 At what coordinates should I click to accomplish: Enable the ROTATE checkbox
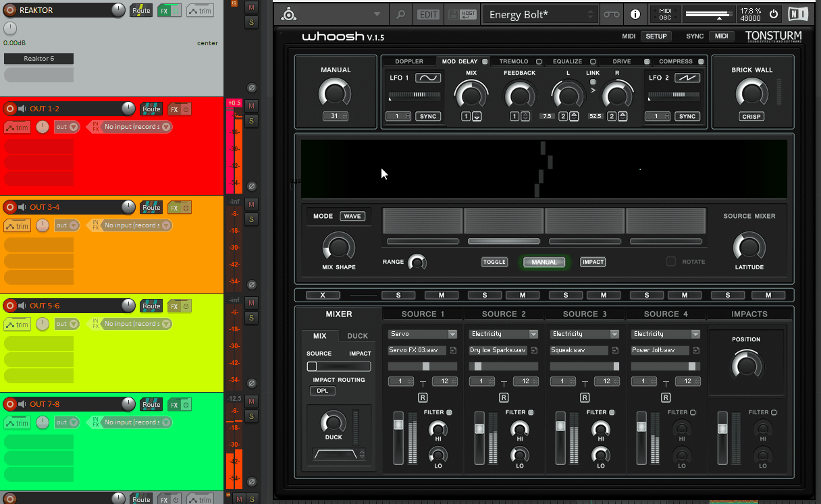click(x=671, y=261)
